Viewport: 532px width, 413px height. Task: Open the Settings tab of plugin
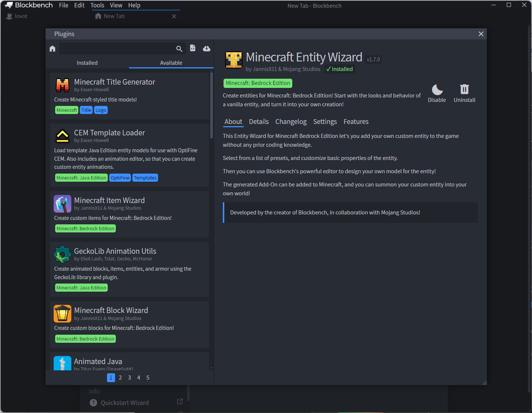click(x=325, y=122)
